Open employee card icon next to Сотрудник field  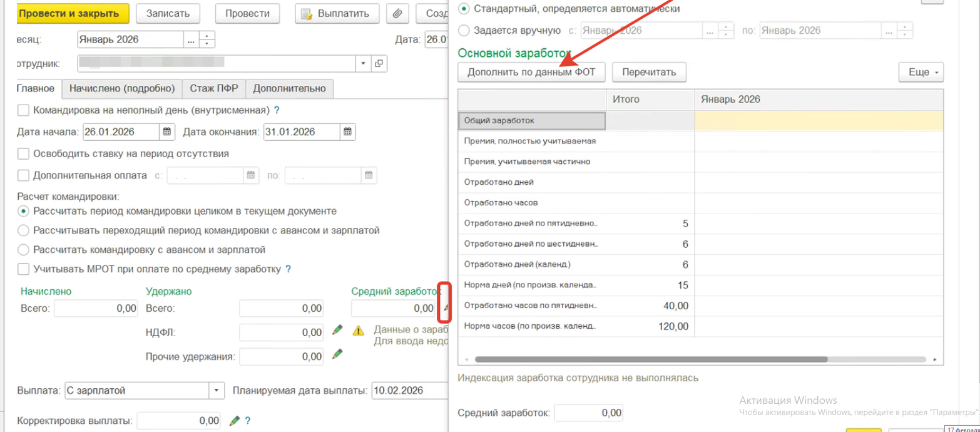pyautogui.click(x=379, y=63)
